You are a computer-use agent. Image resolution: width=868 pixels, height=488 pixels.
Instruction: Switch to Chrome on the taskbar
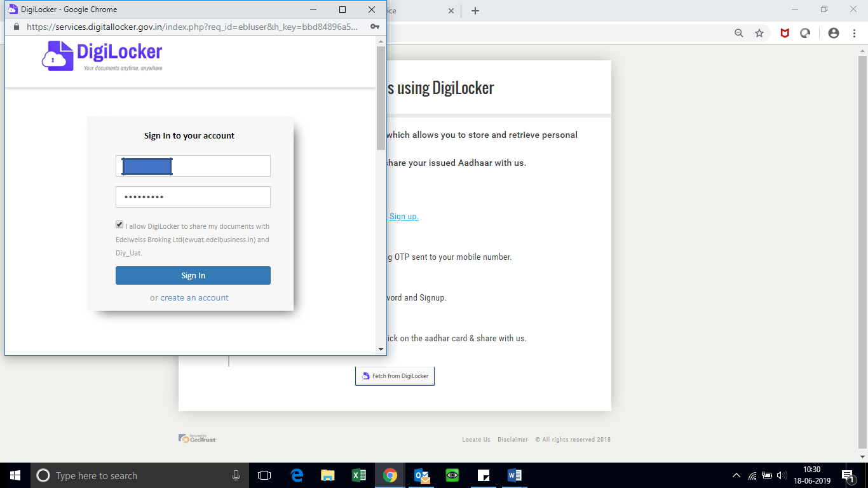point(390,475)
